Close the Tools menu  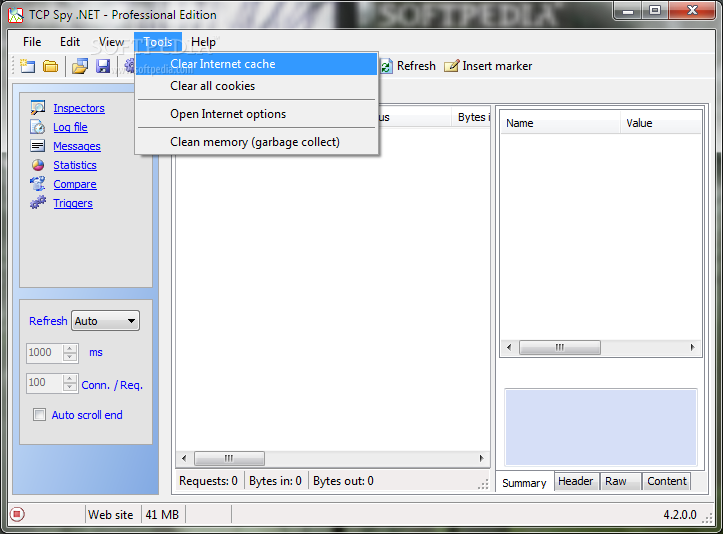[158, 42]
